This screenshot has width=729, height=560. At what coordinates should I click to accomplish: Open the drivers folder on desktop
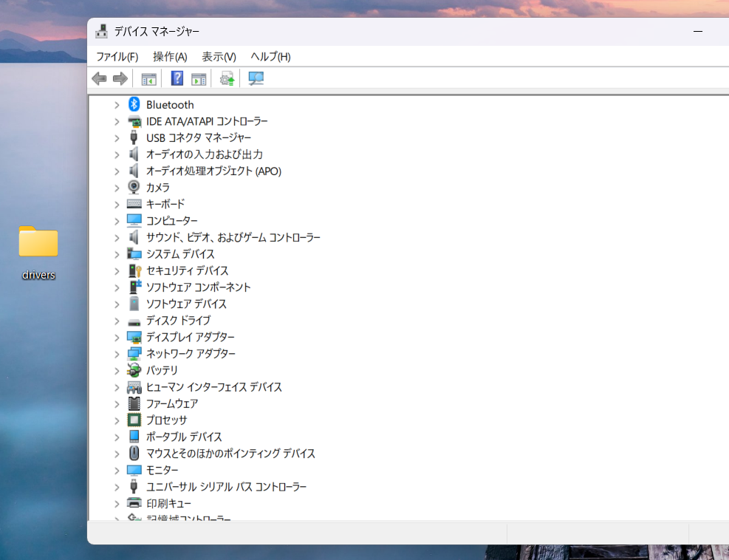point(38,253)
